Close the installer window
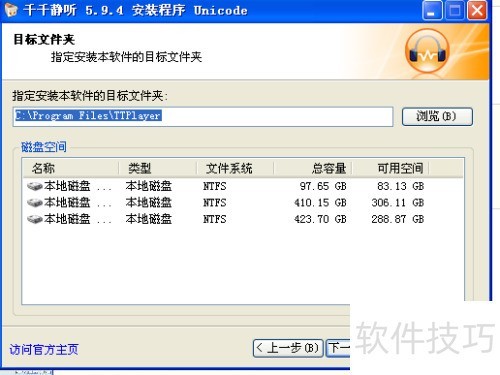This screenshot has width=500, height=375. click(477, 11)
